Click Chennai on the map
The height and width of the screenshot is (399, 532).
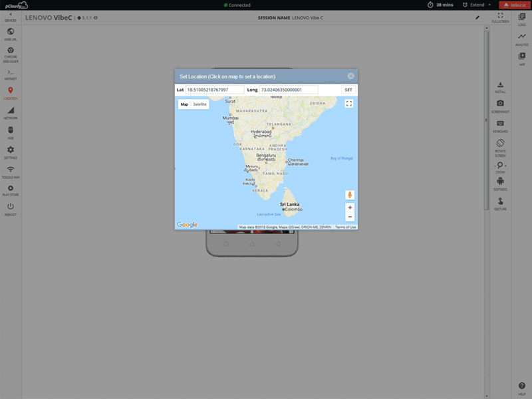tap(296, 160)
